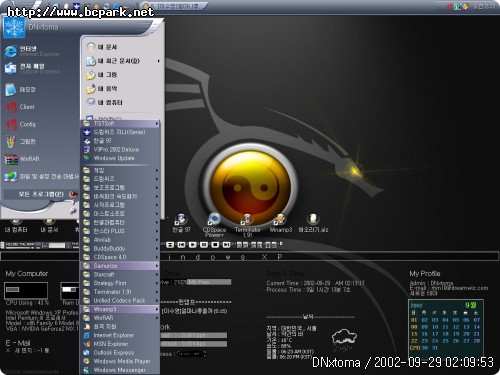Image resolution: width=500 pixels, height=375 pixels.
Task: Open the 한스타 PLUS program folder
Action: pos(120,231)
